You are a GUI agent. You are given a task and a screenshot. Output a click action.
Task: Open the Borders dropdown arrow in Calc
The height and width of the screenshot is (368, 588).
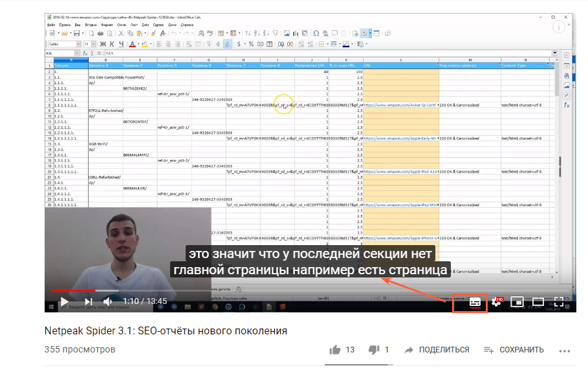coord(328,44)
